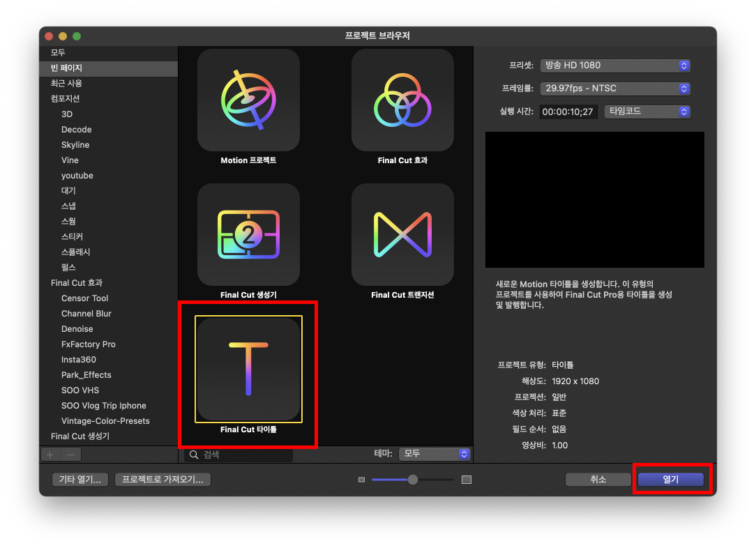Screen dimensions: 756x548
Task: Select the Motion 프로젝트 icon
Action: [x=248, y=100]
